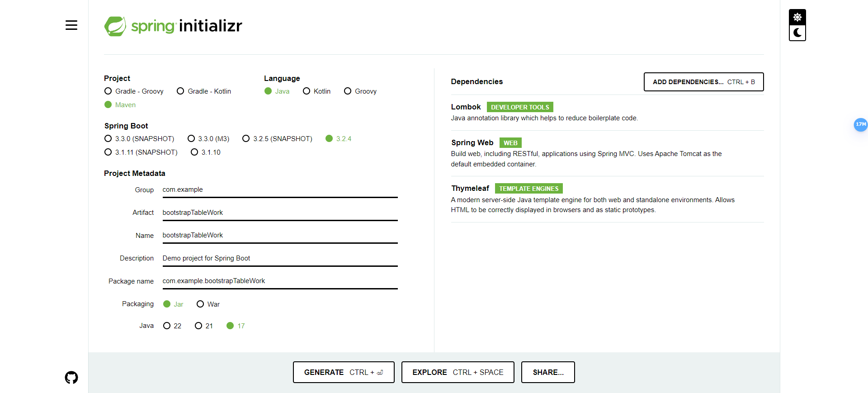
Task: Open the GitHub icon link
Action: (x=71, y=378)
